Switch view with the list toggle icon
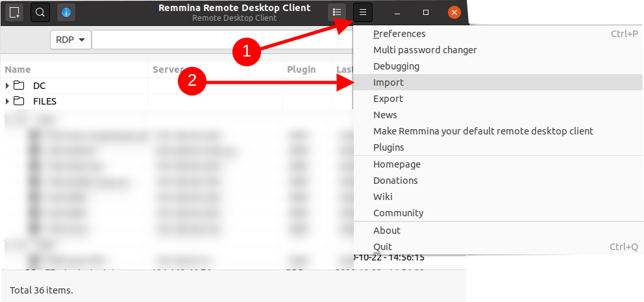The height and width of the screenshot is (302, 644). [337, 12]
